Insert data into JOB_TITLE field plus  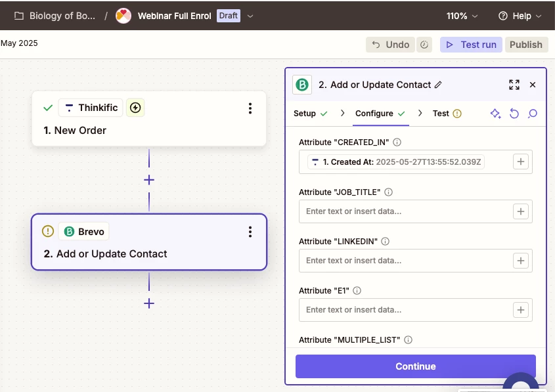(521, 211)
